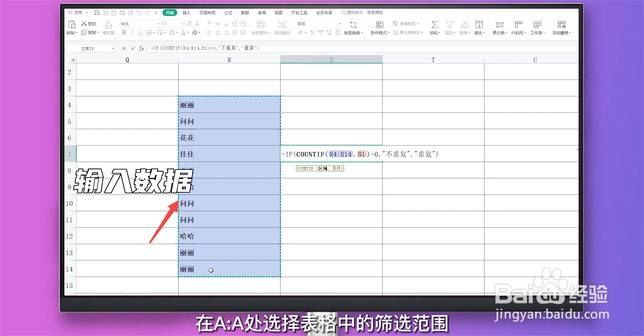Viewport: 644px width, 336px height.
Task: Switch to the 页面布局 (Page Layout) tab
Action: click(207, 13)
